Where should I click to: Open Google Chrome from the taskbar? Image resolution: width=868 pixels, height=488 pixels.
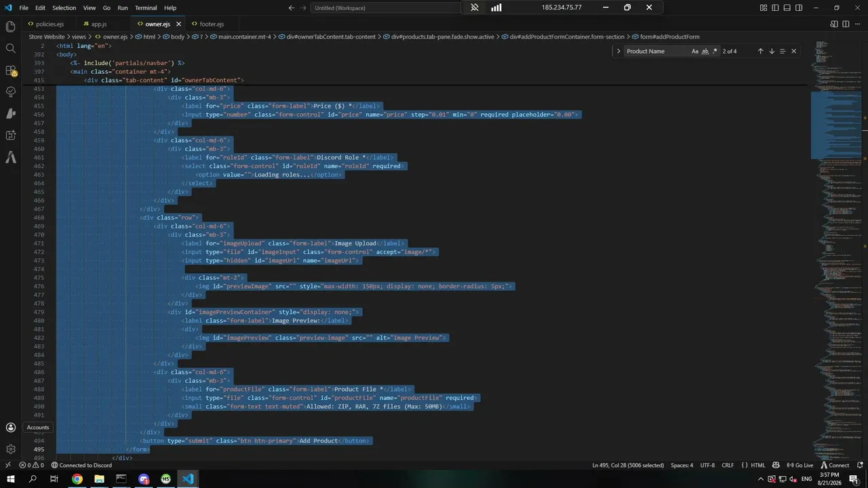tap(77, 479)
